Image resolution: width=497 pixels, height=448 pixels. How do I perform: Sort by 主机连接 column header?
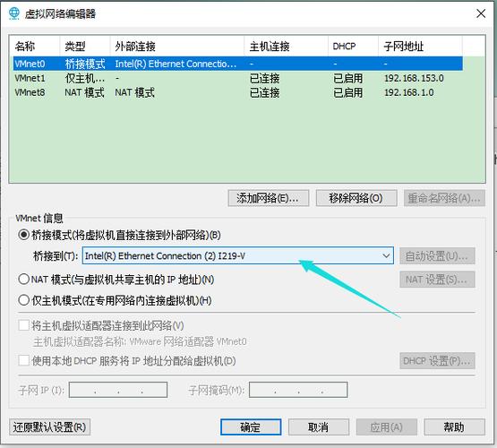click(x=286, y=47)
